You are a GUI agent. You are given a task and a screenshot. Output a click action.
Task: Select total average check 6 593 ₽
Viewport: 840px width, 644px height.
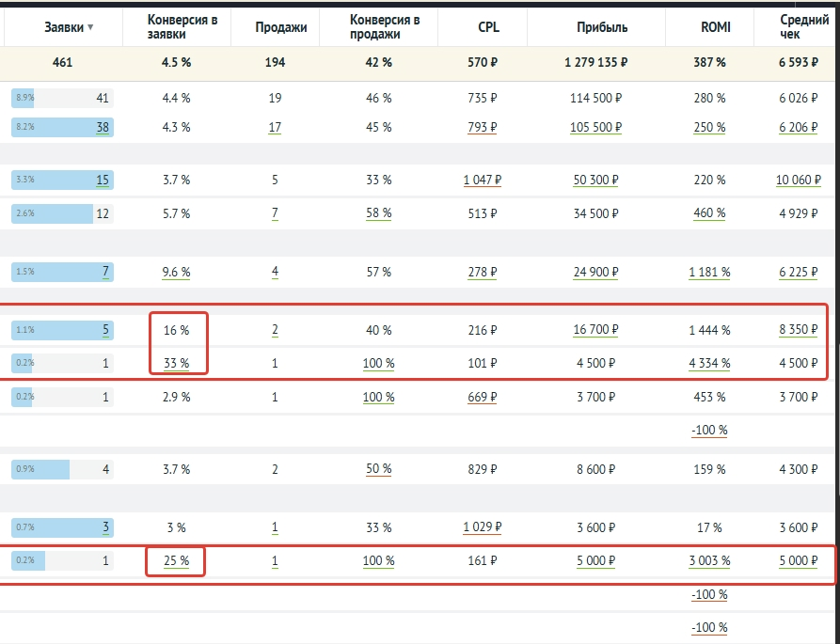click(x=799, y=63)
